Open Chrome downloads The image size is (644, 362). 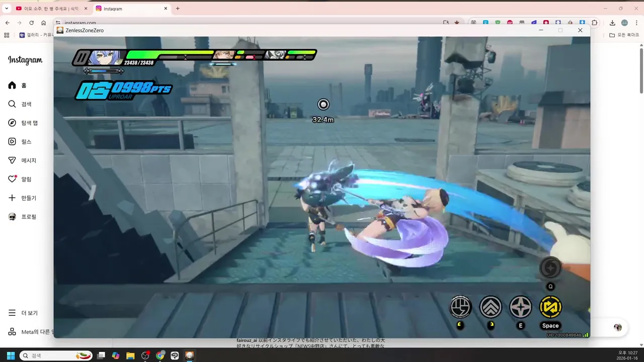point(612,23)
